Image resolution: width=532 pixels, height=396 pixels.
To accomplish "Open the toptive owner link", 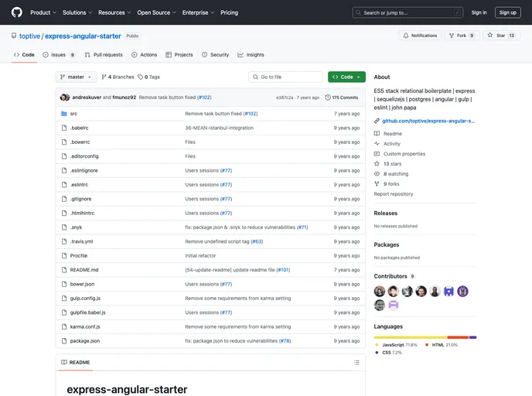I will tap(29, 36).
